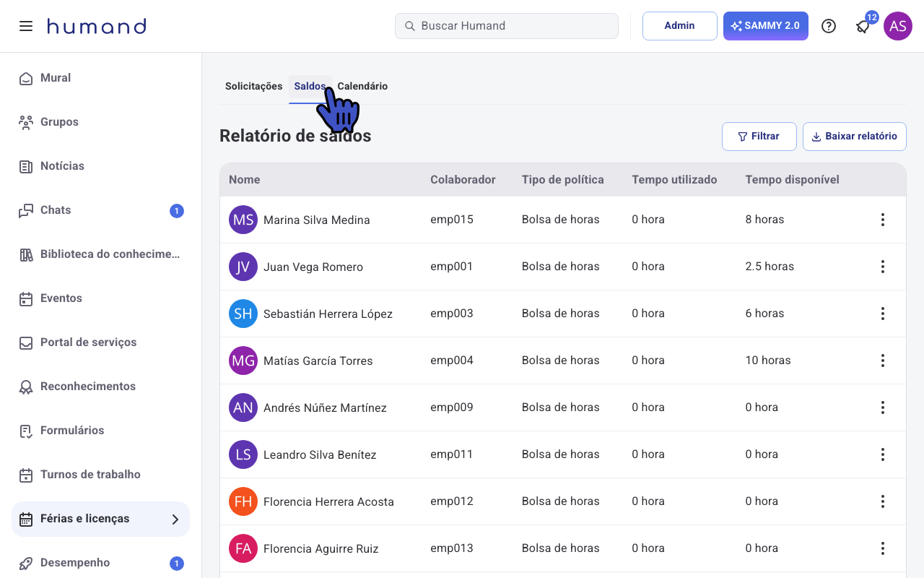Click the Tempo disponível column header
Viewport: 924px width, 578px height.
pos(792,180)
